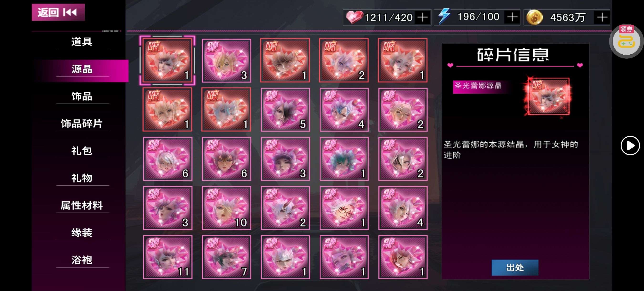Select the SP crystal with count 11

[167, 257]
